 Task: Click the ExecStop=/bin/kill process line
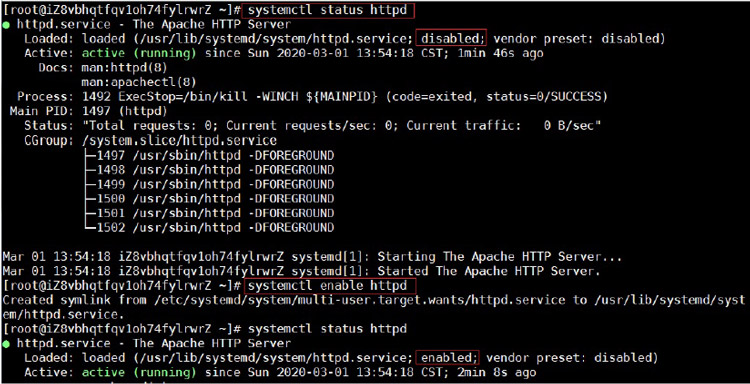click(312, 97)
